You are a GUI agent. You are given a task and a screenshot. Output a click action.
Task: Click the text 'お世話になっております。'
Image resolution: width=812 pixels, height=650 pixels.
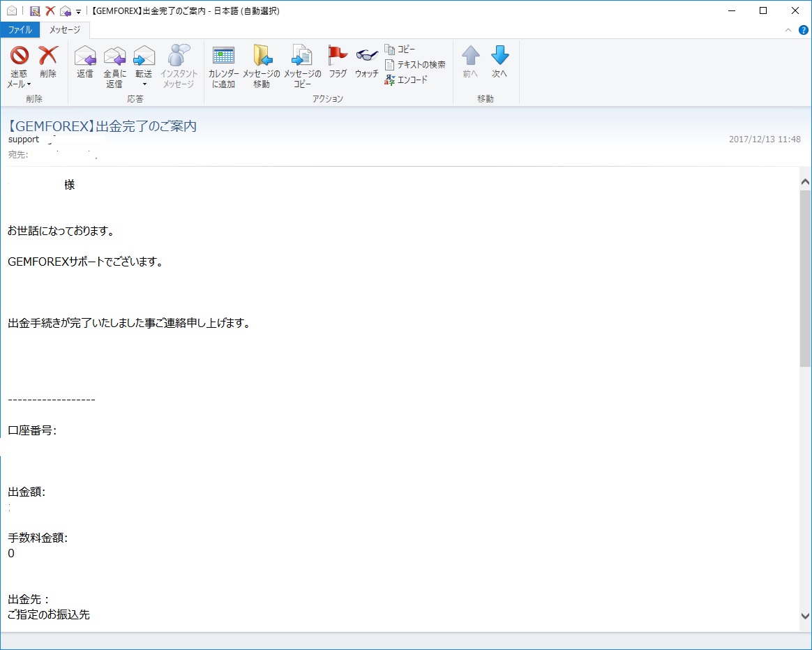pos(61,231)
